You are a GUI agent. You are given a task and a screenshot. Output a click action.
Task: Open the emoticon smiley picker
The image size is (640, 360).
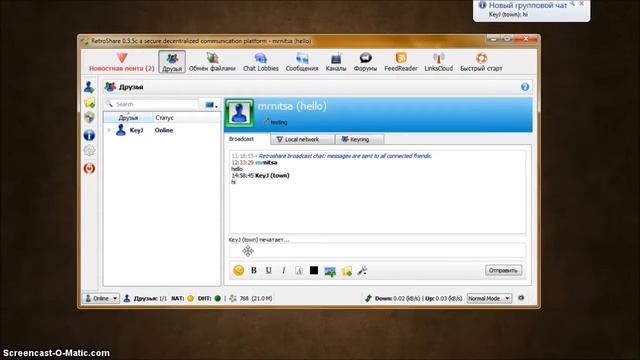pos(239,270)
